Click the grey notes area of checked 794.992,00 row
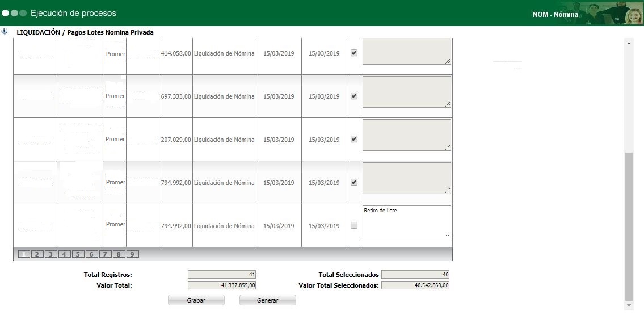This screenshot has width=644, height=315. 407,178
